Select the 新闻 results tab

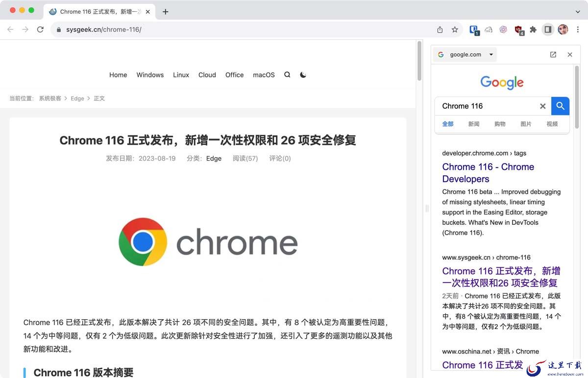pyautogui.click(x=474, y=124)
